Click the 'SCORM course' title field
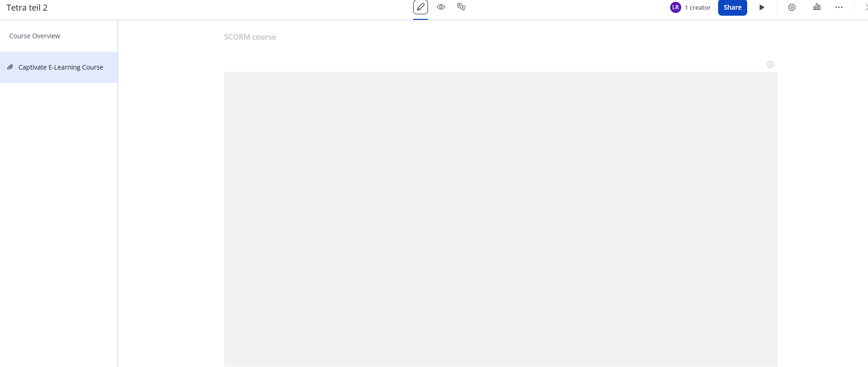 point(250,37)
